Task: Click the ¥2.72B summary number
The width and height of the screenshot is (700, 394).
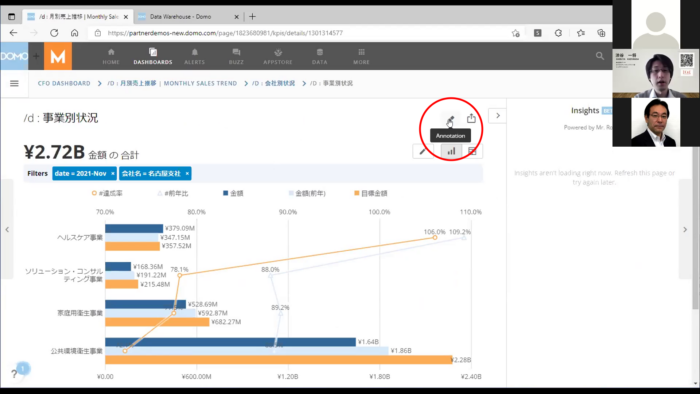Action: click(x=54, y=152)
